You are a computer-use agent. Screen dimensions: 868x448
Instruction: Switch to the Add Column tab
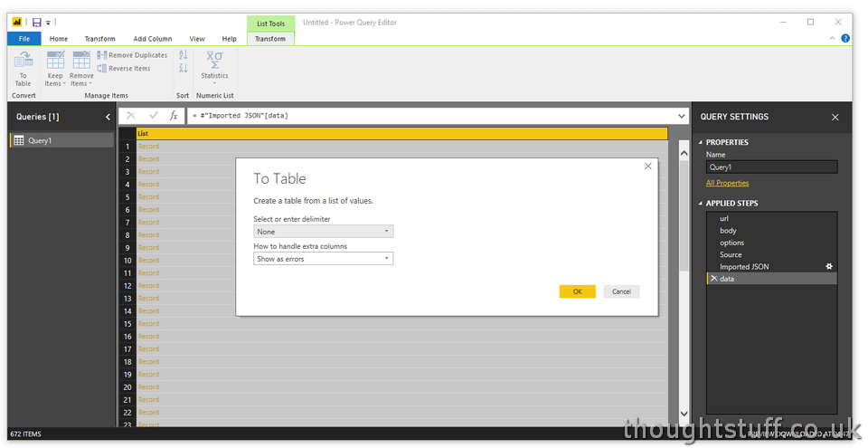coord(152,39)
